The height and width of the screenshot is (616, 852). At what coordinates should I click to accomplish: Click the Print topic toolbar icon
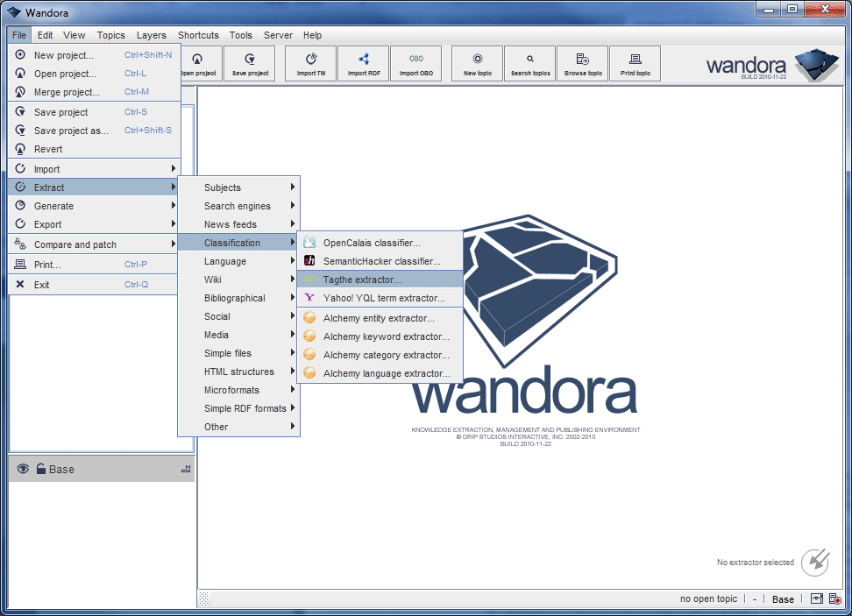[x=635, y=63]
